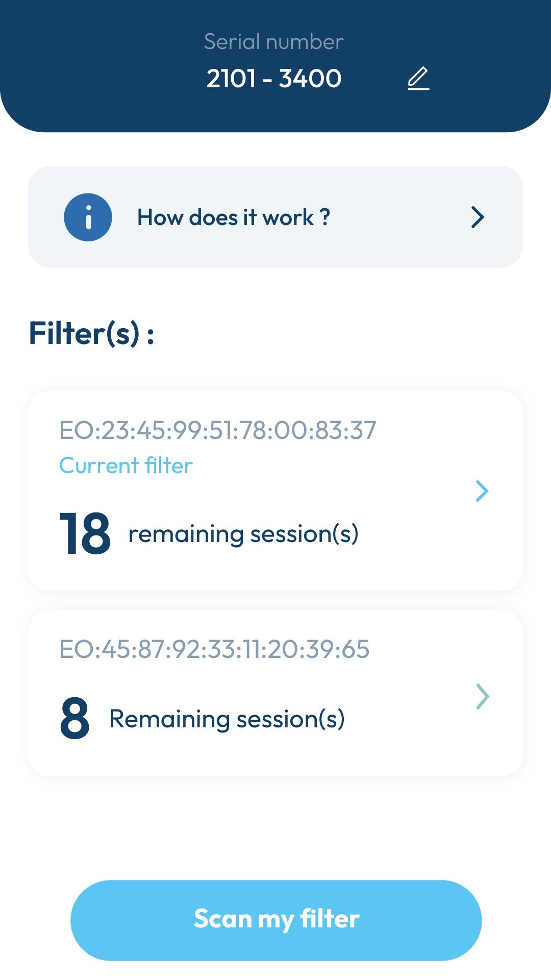Select filter EO:45:87:92:33:11:20:39:65
The height and width of the screenshot is (980, 551).
pyautogui.click(x=214, y=649)
